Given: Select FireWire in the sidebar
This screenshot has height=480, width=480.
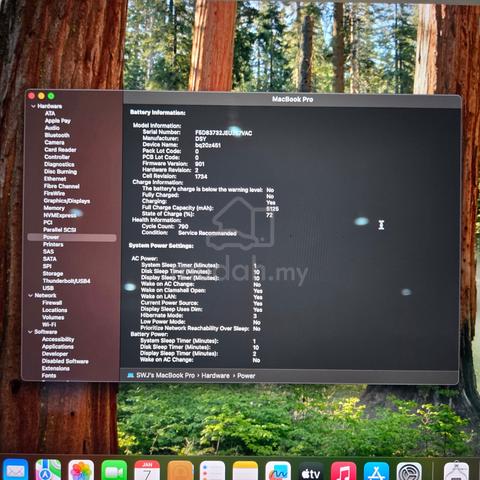Looking at the screenshot, I should (54, 193).
